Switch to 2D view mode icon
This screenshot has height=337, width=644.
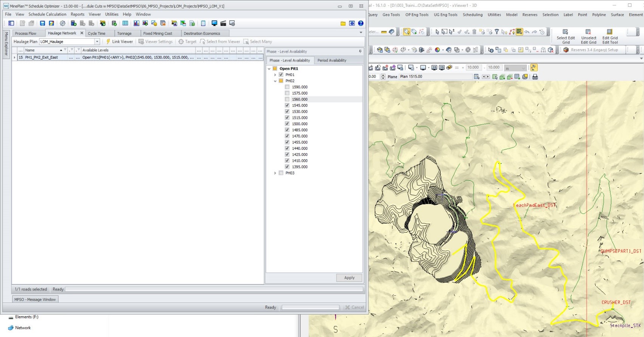tap(434, 68)
